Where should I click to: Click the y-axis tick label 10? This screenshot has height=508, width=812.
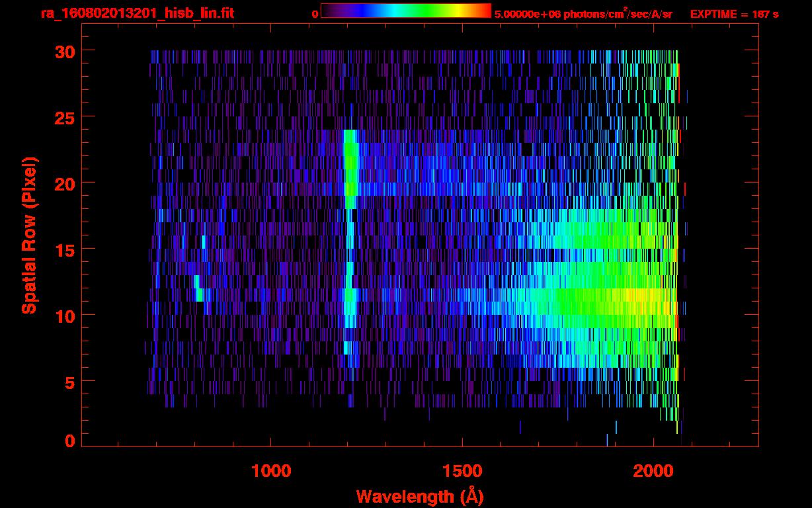point(65,316)
